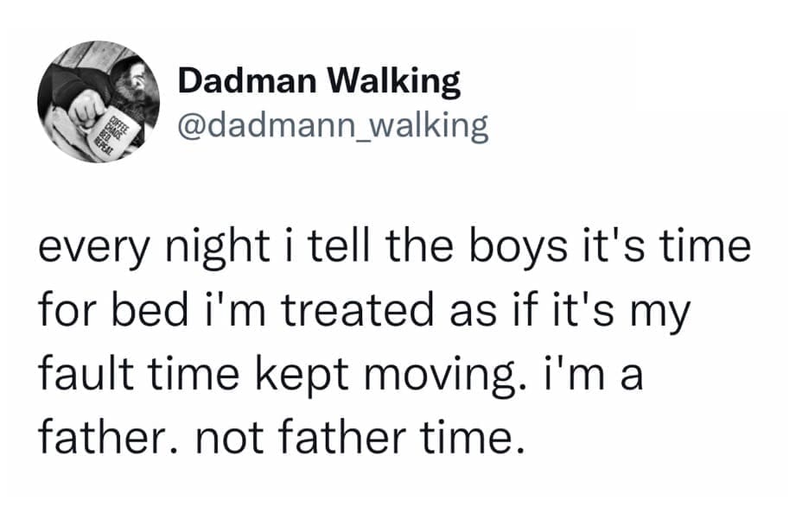
Task: Open Dadman Walking's circular profile picture
Action: coord(99,101)
